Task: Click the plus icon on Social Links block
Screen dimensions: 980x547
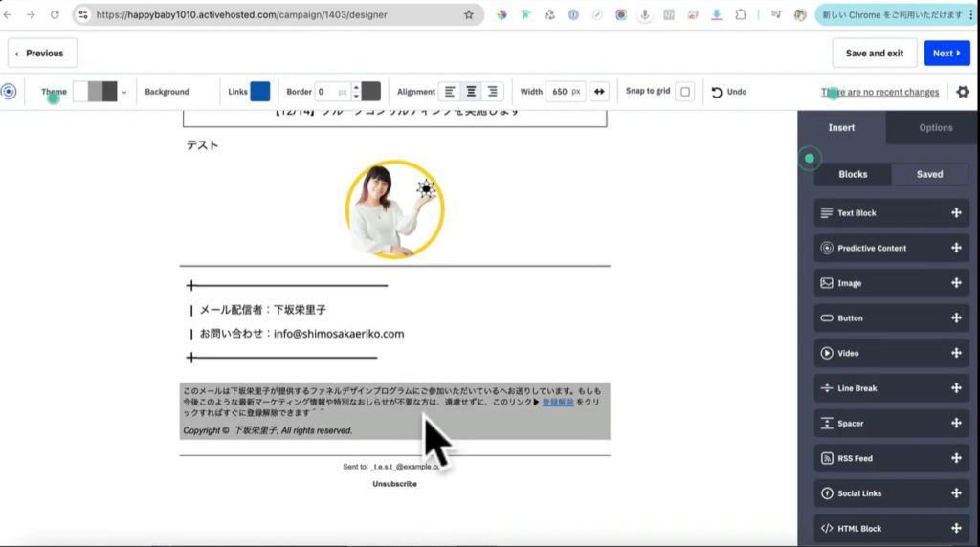Action: point(955,493)
